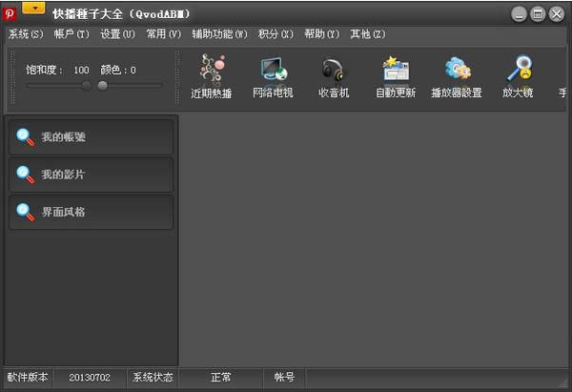Open the 系统(S) menu
Viewport: 572px width, 392px height.
click(26, 34)
